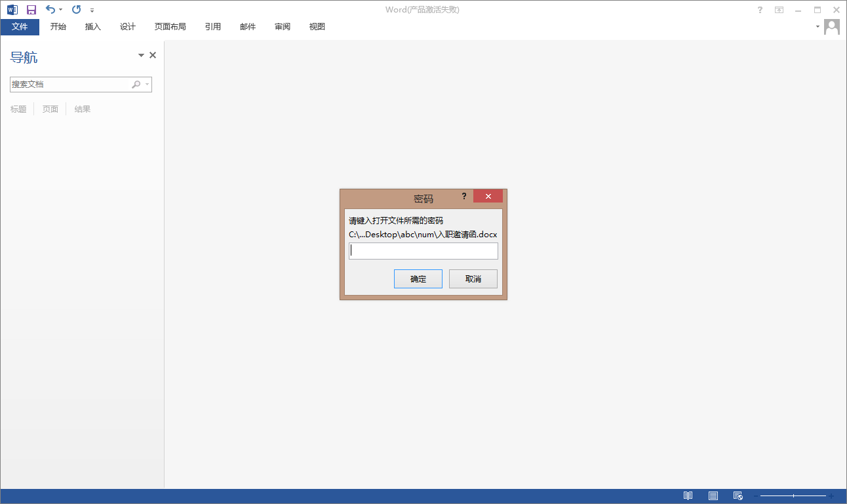The height and width of the screenshot is (504, 847).
Task: Open the Quick Access Toolbar customize dropdown
Action: coord(92,10)
